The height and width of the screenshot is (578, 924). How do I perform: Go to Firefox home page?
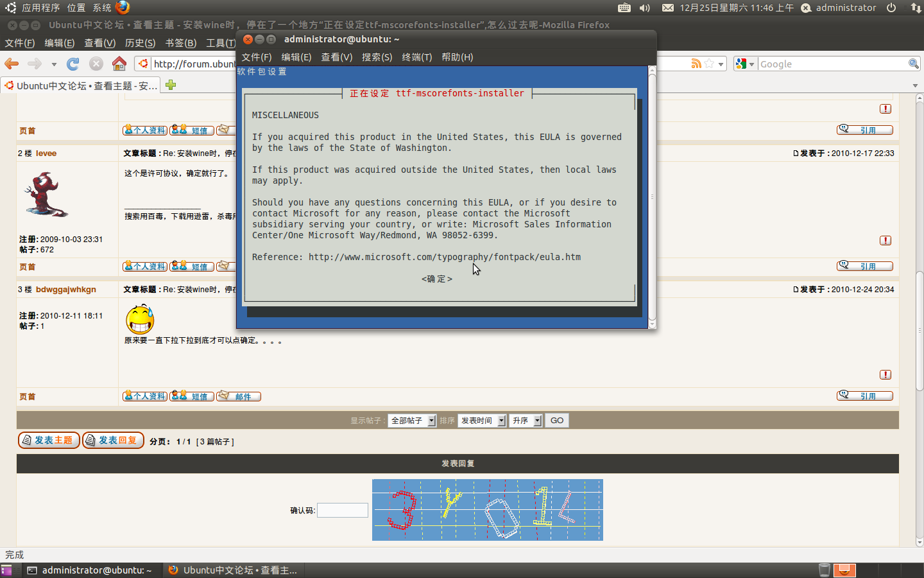119,64
